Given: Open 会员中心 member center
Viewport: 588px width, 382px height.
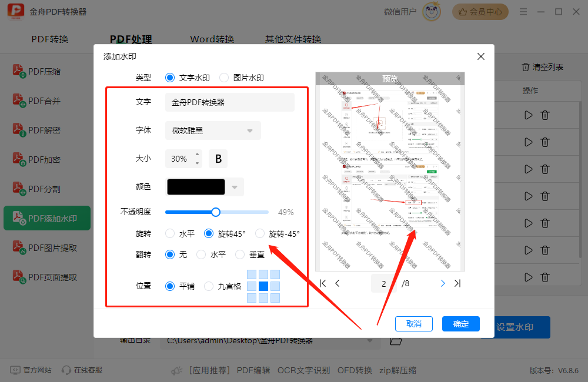Looking at the screenshot, I should pyautogui.click(x=480, y=12).
